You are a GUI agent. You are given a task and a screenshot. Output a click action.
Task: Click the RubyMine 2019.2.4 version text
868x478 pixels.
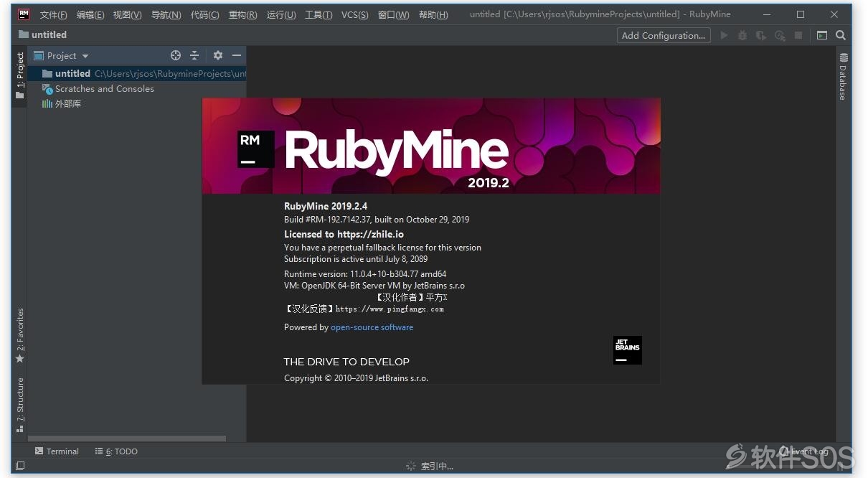[x=326, y=206]
